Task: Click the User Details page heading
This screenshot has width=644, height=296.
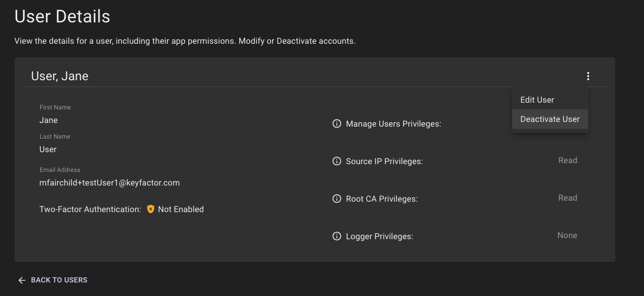Action: (63, 17)
